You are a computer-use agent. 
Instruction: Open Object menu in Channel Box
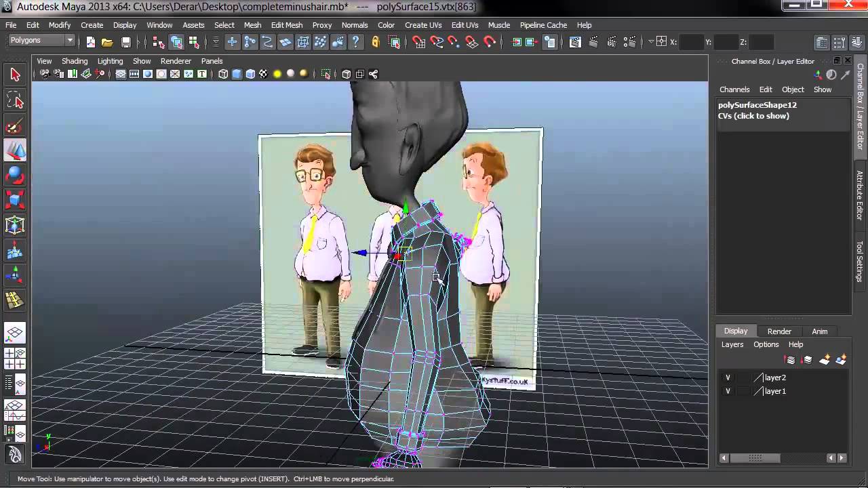793,89
